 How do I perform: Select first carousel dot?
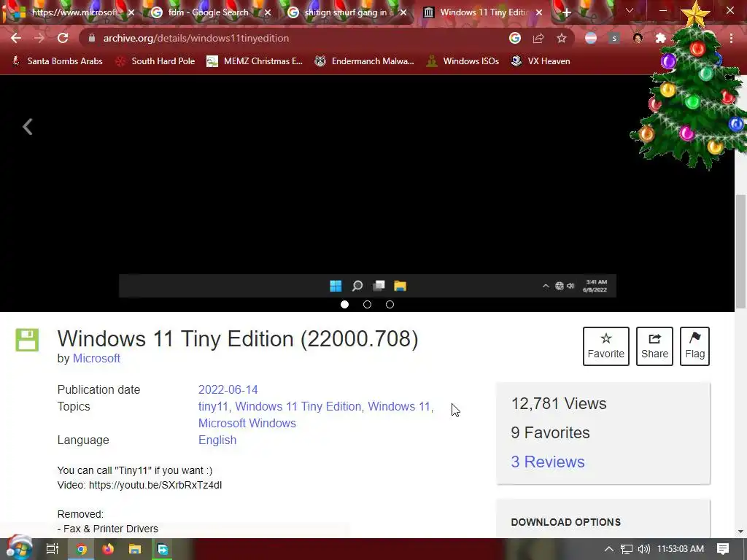click(344, 304)
